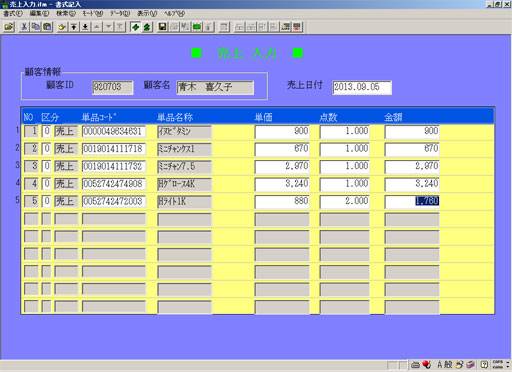Jump to the last record with the bottom-arrow icon

click(x=85, y=27)
